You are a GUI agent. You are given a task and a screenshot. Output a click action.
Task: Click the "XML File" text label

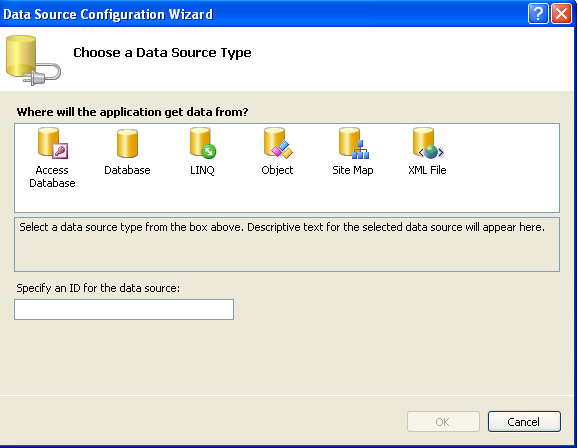427,170
